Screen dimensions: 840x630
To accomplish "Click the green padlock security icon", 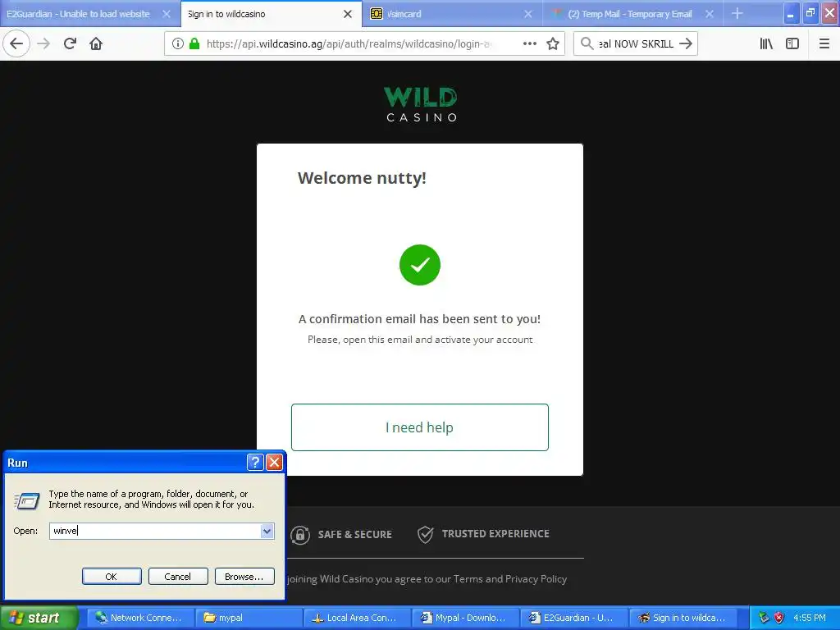I will click(194, 44).
